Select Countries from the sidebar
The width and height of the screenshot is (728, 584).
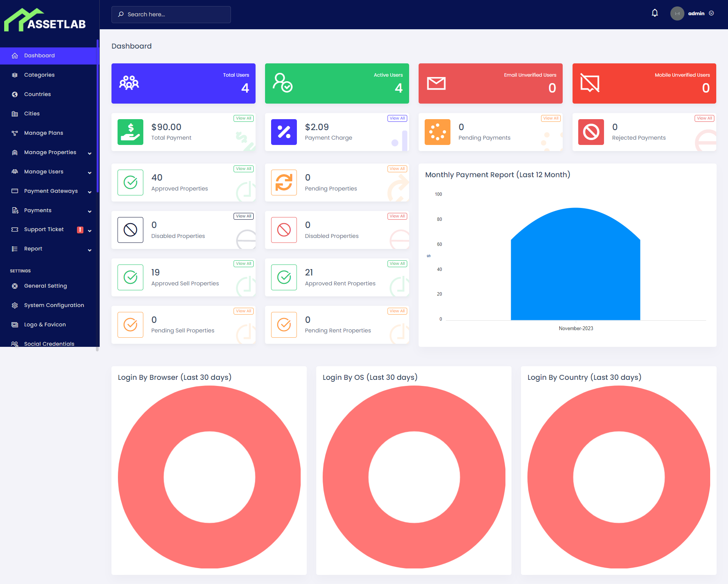37,94
